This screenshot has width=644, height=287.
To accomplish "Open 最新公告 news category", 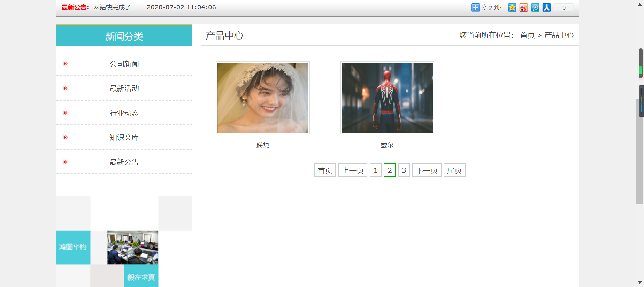I will click(124, 162).
